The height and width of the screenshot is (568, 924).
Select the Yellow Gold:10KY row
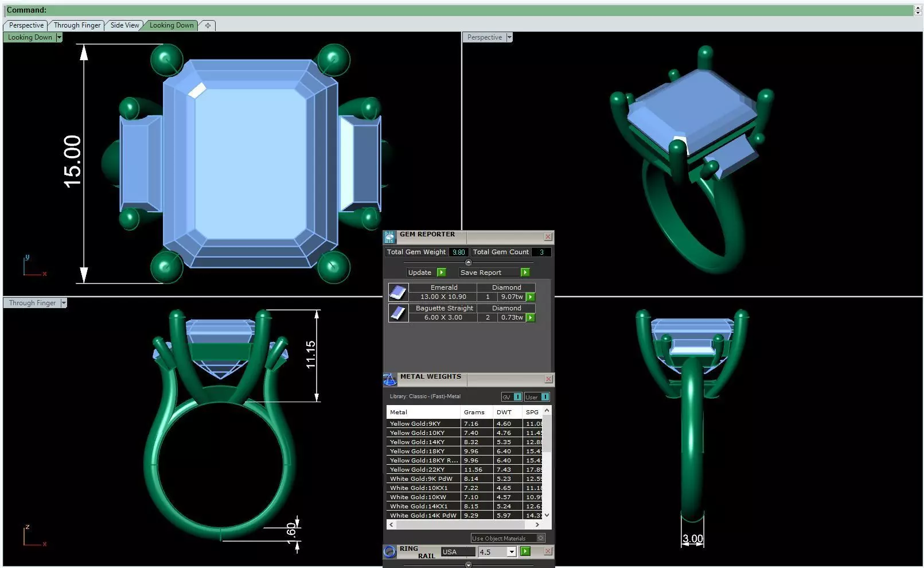pos(465,433)
